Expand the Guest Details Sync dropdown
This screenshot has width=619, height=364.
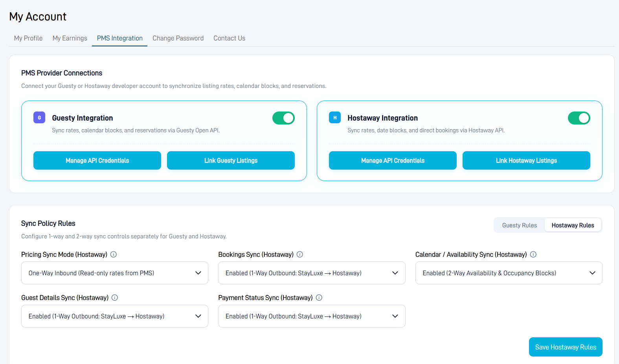click(115, 316)
